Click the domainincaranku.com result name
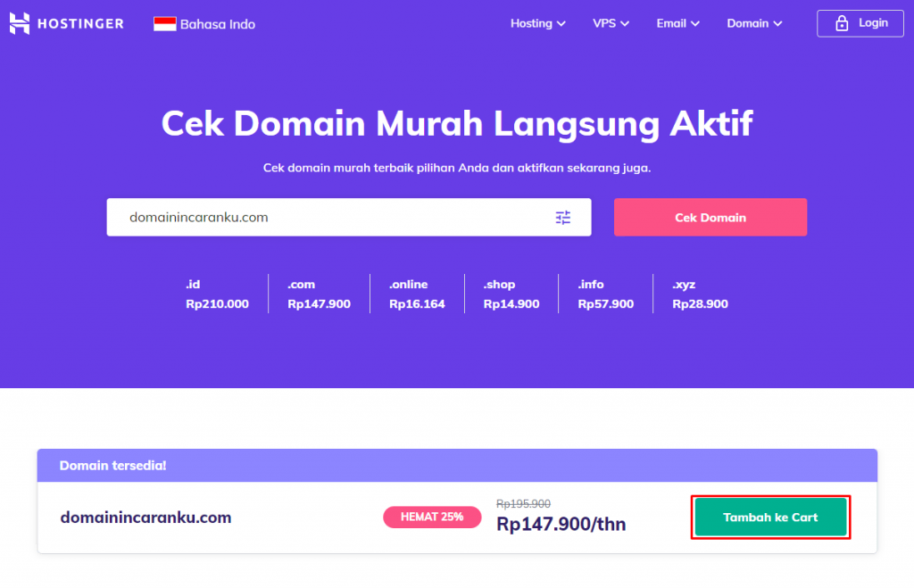The height and width of the screenshot is (588, 914). coord(145,518)
